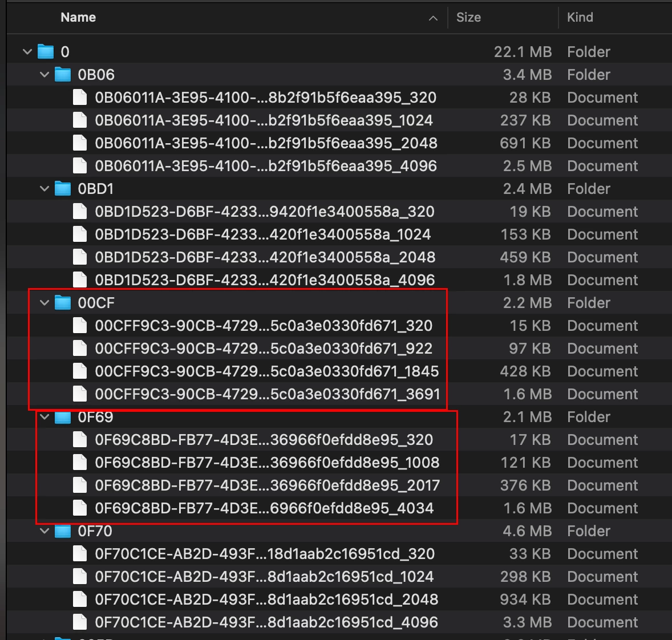Click document icon of 0F69C8BD file ending _4034
Screen dimensions: 672x640
pos(80,508)
